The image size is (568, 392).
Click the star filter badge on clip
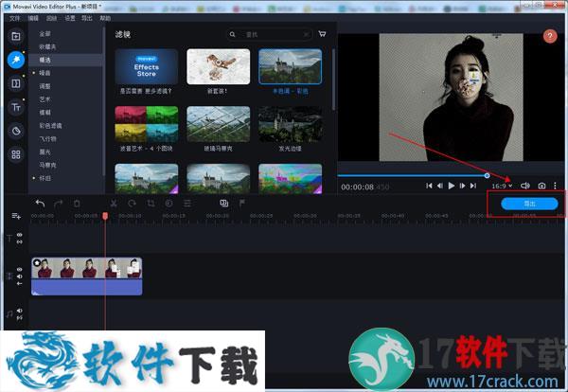[x=37, y=262]
